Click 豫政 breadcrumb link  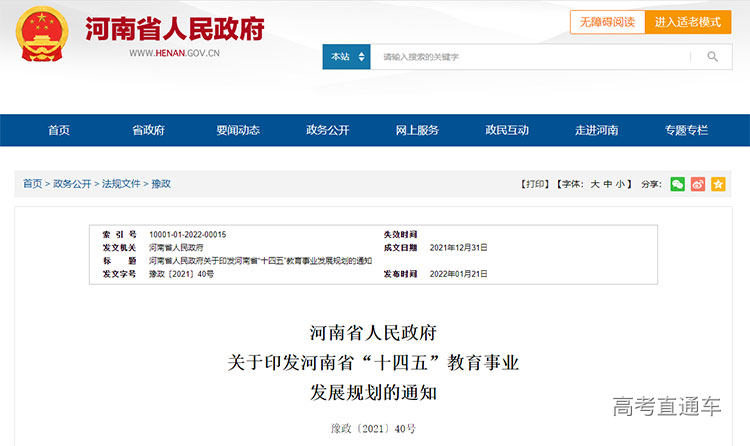(x=161, y=184)
